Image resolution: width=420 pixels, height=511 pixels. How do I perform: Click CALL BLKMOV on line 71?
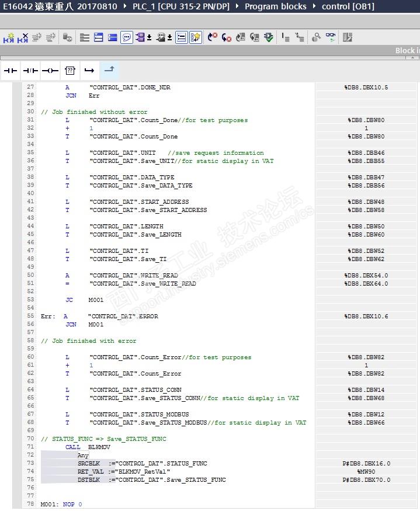[x=88, y=447]
